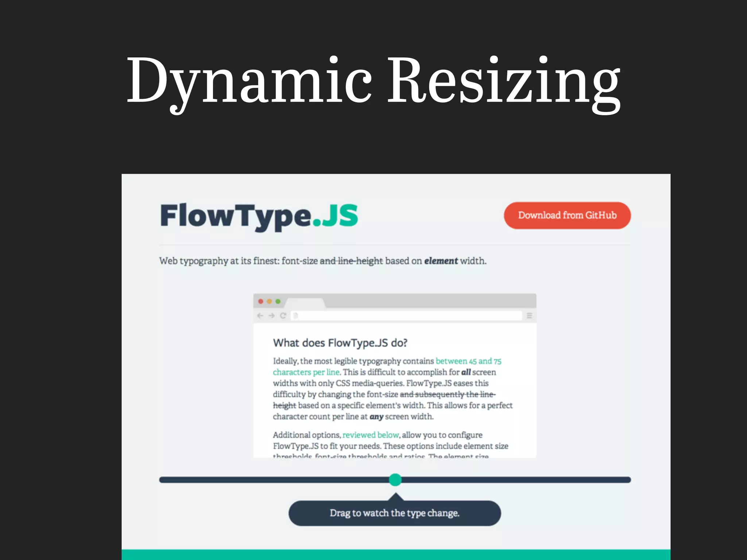Screen dimensions: 747x560
Task: Click struck-through 'and line-height' text in the tagline
Action: [351, 261]
